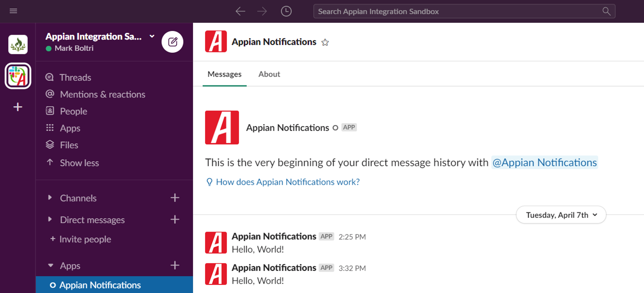Open history clock icon
The image size is (644, 293).
click(x=286, y=11)
